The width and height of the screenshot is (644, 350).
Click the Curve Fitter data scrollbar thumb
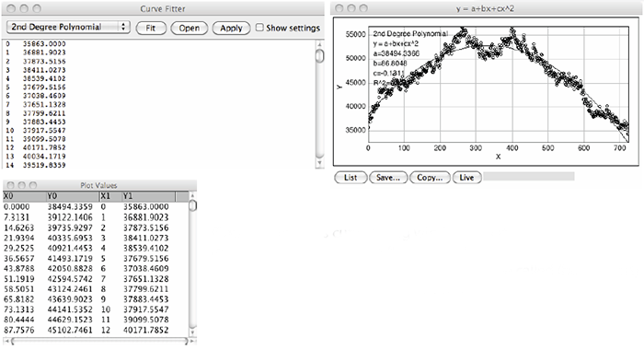(x=320, y=56)
